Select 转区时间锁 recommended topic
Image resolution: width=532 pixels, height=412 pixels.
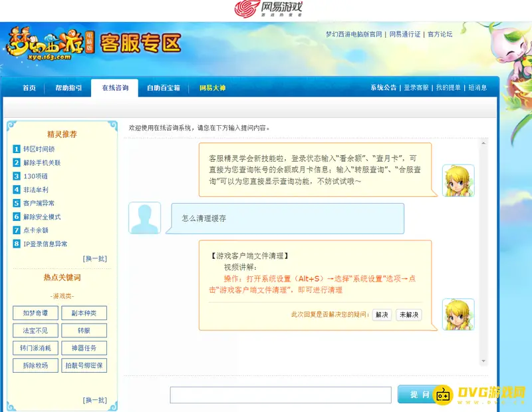[39, 149]
